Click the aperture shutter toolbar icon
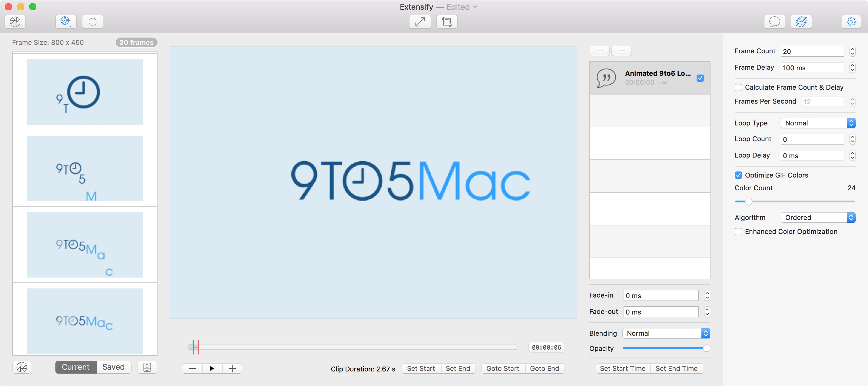 pos(15,22)
